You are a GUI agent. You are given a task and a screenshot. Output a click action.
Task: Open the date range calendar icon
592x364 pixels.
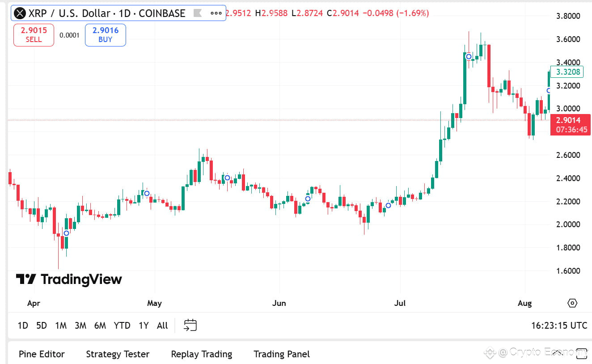click(190, 325)
